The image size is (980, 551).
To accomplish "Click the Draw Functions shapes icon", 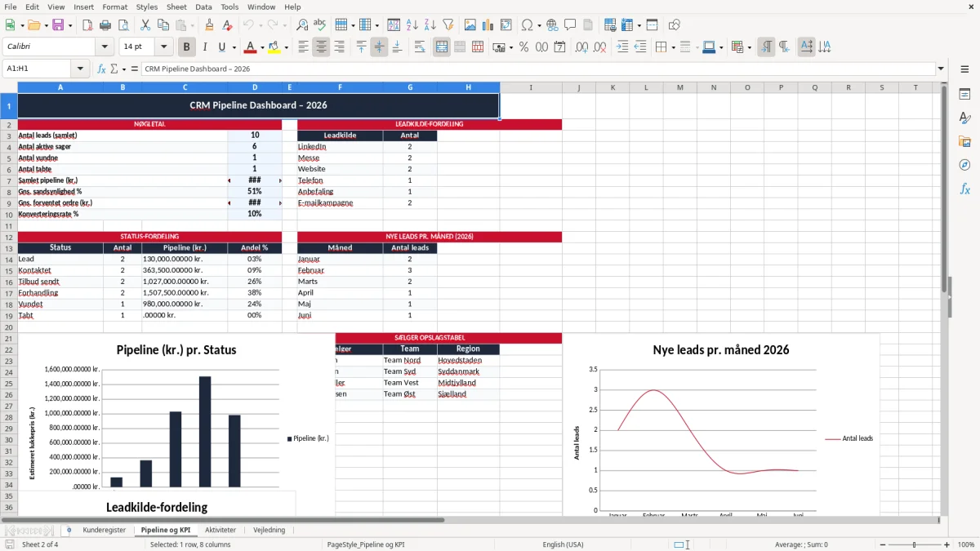I will coord(675,25).
